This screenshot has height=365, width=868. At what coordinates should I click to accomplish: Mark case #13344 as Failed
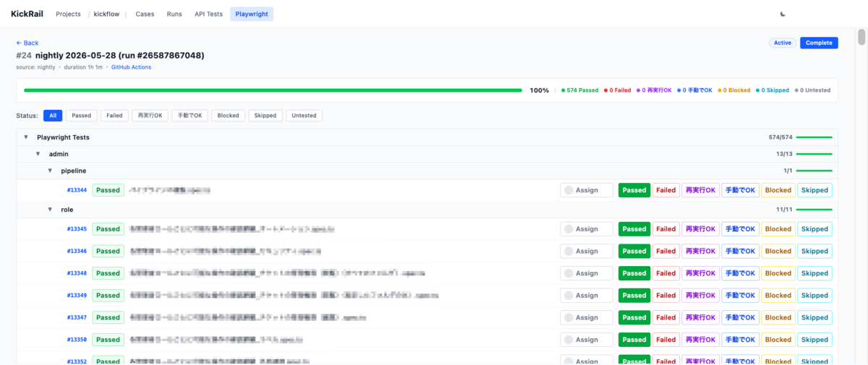click(x=665, y=190)
